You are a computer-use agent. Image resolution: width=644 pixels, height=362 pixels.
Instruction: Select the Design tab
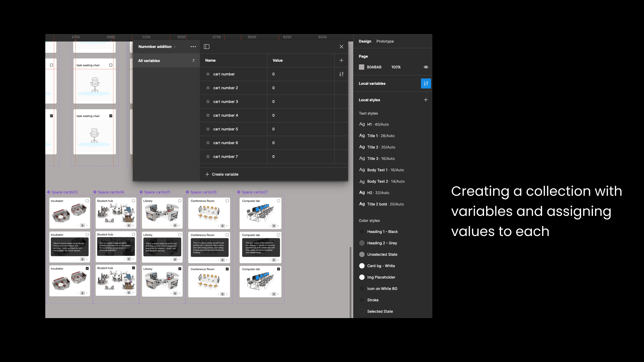[x=365, y=41]
